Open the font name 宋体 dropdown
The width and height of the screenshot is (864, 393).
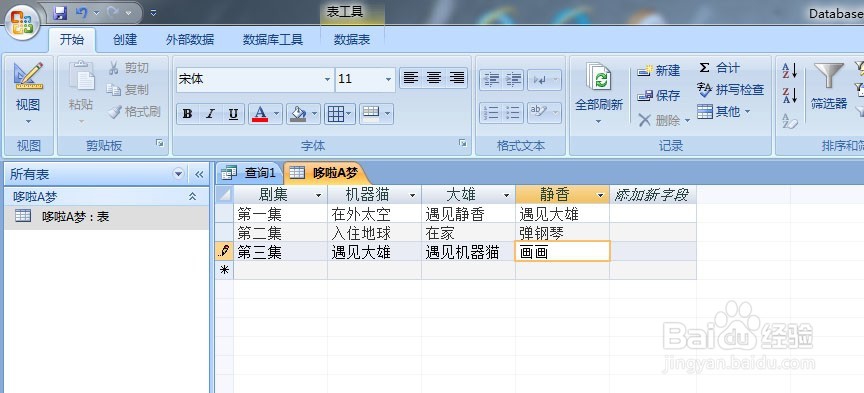(327, 80)
